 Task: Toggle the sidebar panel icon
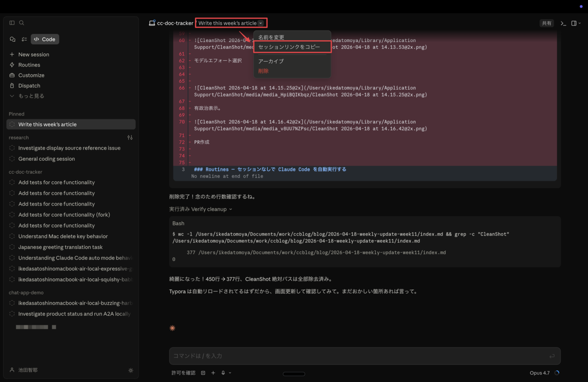coord(12,23)
